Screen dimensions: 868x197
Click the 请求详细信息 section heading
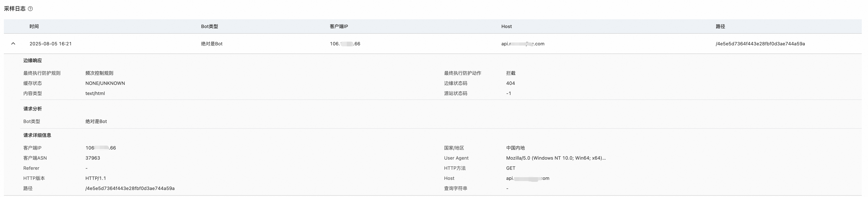(x=37, y=135)
